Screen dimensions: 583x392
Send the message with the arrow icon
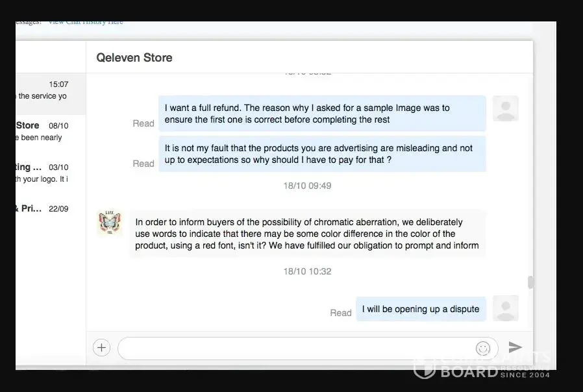pos(515,347)
